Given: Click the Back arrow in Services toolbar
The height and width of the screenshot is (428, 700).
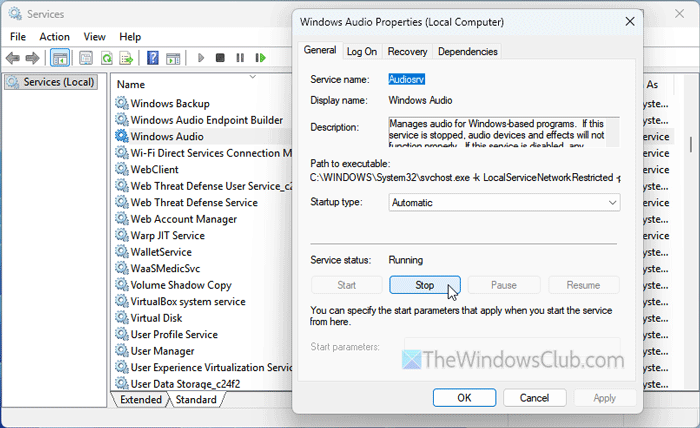Looking at the screenshot, I should click(x=12, y=58).
